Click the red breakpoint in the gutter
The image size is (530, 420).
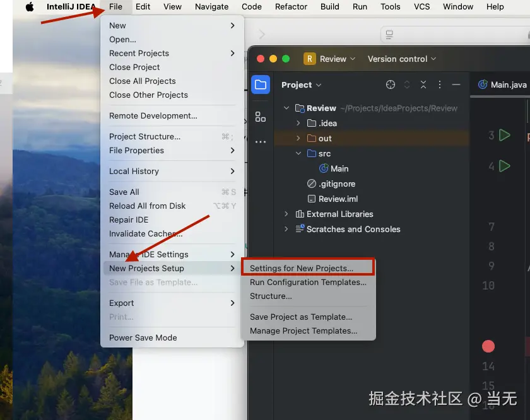488,346
